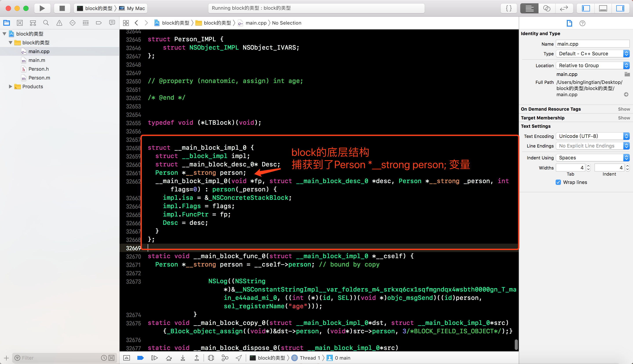Expand the Products folder

[x=10, y=86]
